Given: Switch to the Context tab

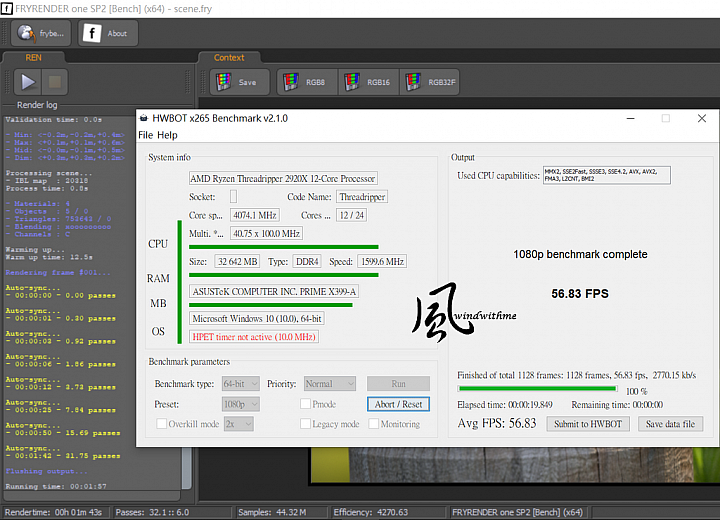Looking at the screenshot, I should pos(229,57).
